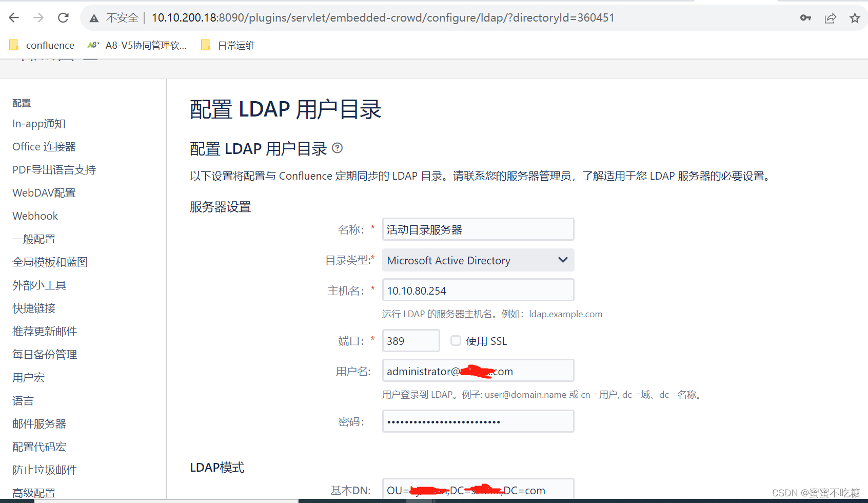Open the confluence bookmark folder

coord(42,45)
